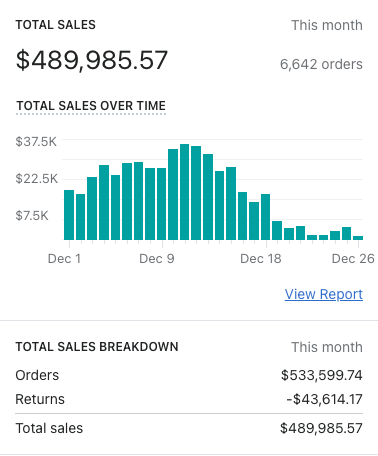
Task: Click the tallest bar in sales chart
Action: pos(184,192)
